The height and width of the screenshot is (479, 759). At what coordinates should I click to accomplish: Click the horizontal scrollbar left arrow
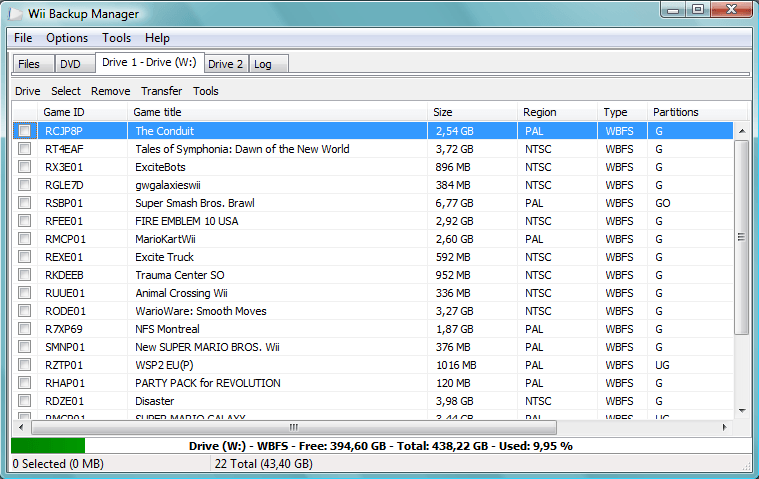coord(21,427)
